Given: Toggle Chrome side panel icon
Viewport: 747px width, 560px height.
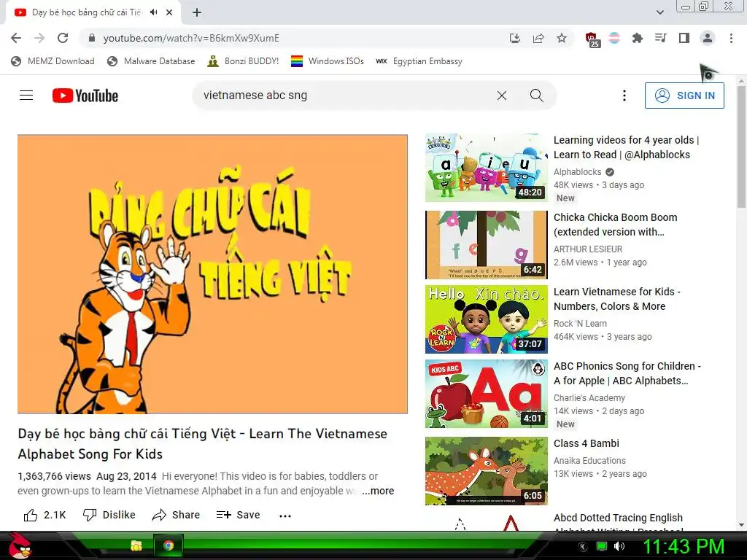Looking at the screenshot, I should pyautogui.click(x=684, y=38).
